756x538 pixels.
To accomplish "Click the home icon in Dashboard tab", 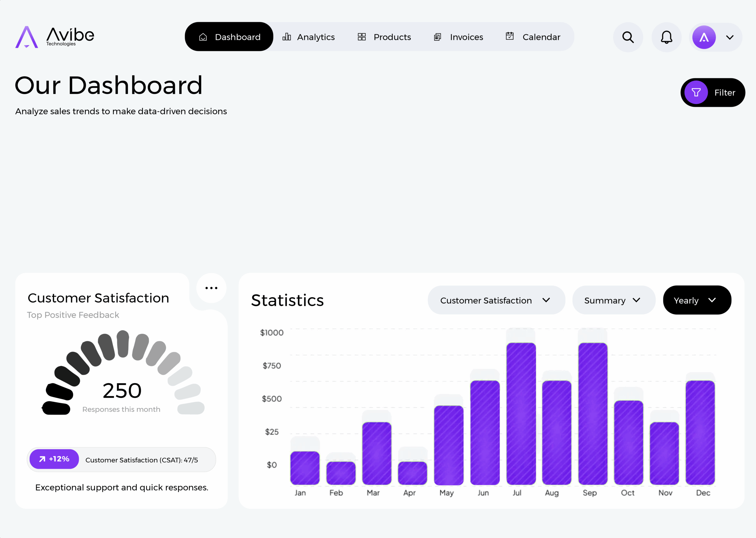I will point(203,37).
